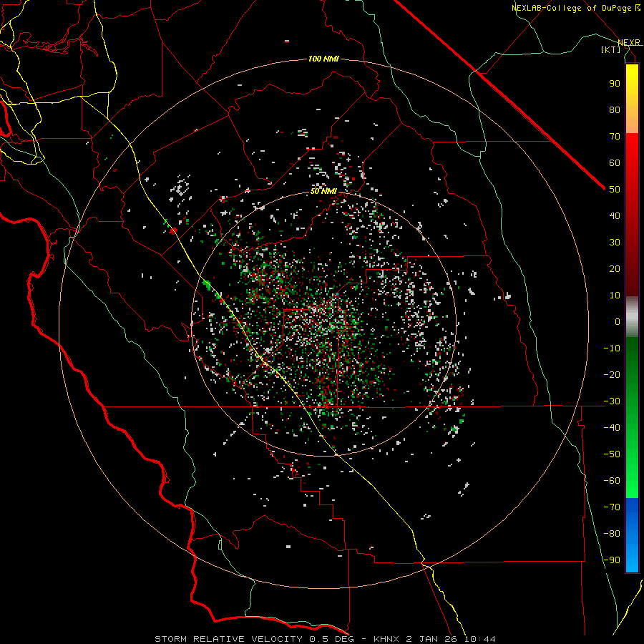Click the -10 value on velocity scale
The width and height of the screenshot is (644, 644).
pos(612,348)
